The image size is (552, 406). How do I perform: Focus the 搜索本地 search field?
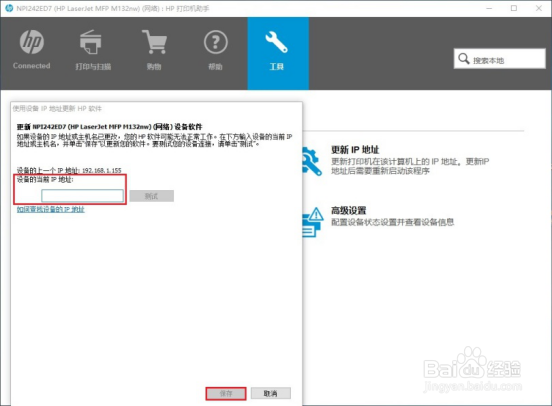(x=500, y=59)
